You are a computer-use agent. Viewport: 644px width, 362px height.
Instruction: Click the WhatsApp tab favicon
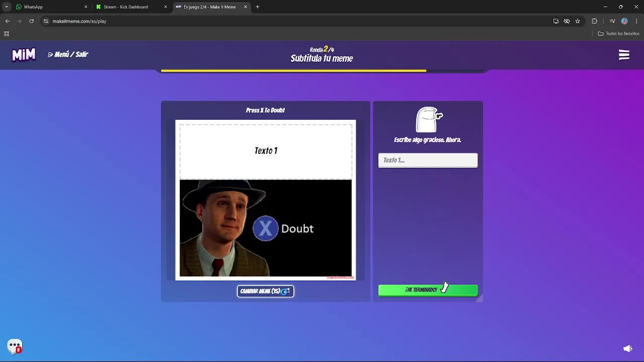(19, 7)
